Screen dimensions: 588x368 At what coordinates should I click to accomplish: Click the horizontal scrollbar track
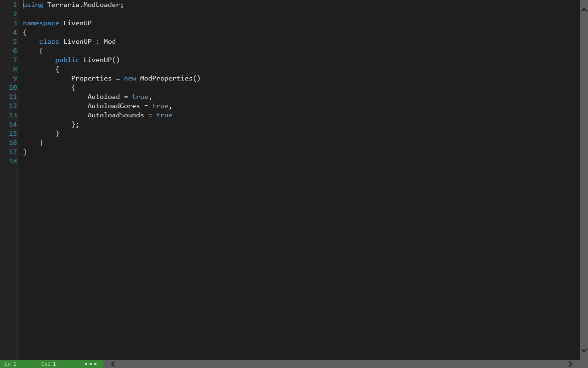click(x=342, y=364)
